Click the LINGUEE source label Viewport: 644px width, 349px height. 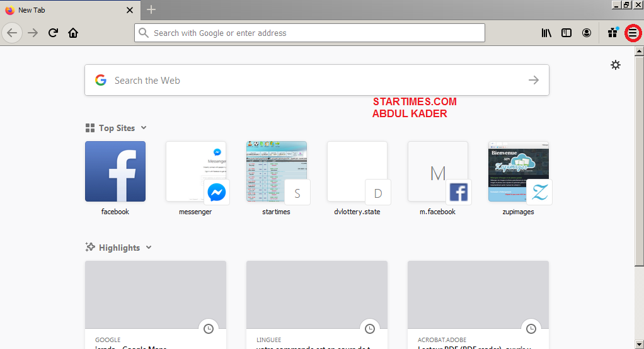tap(268, 340)
